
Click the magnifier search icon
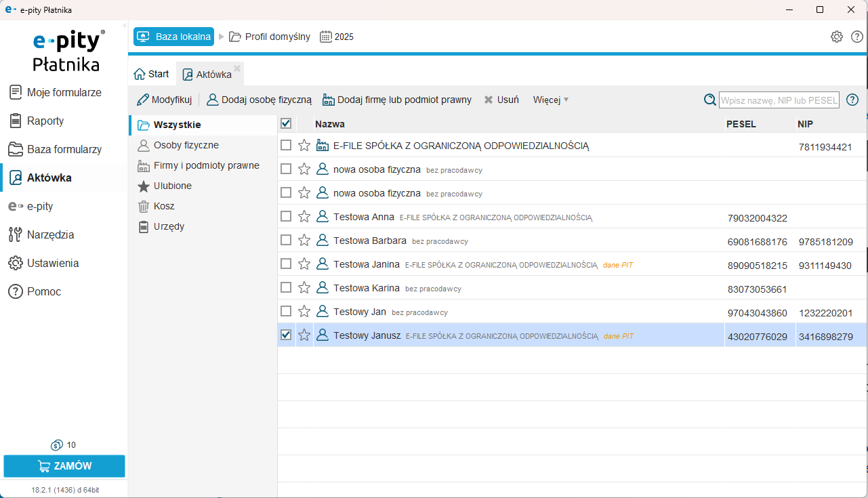click(709, 100)
